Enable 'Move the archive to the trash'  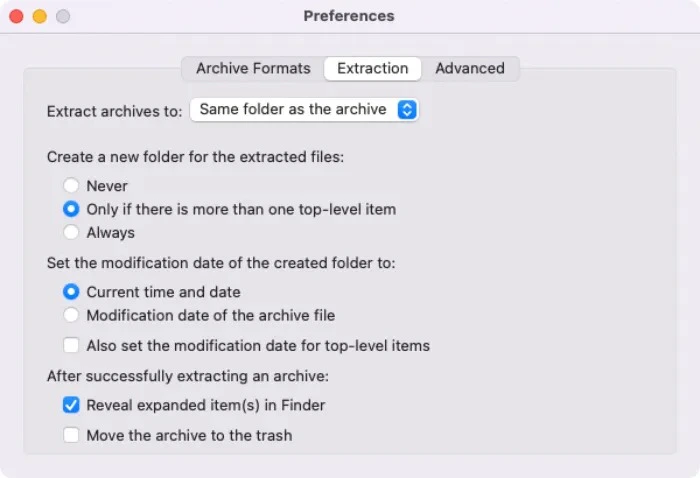(71, 435)
